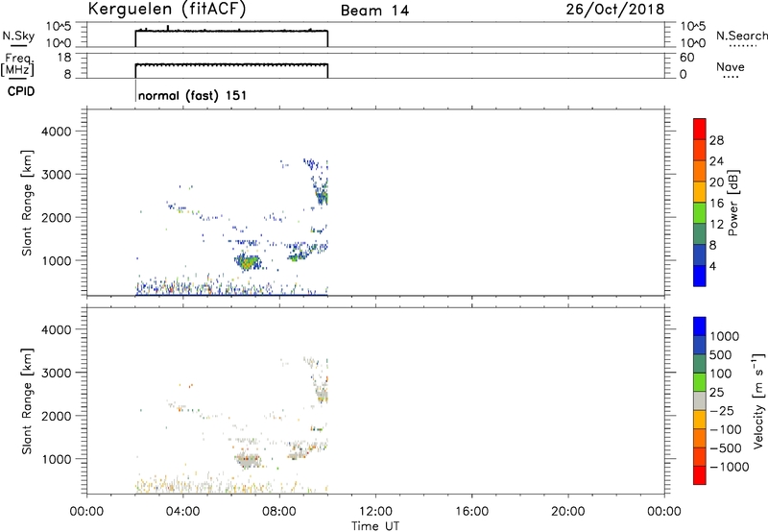Select the 'N.Search' legend label
The height and width of the screenshot is (532, 768).
[x=741, y=36]
